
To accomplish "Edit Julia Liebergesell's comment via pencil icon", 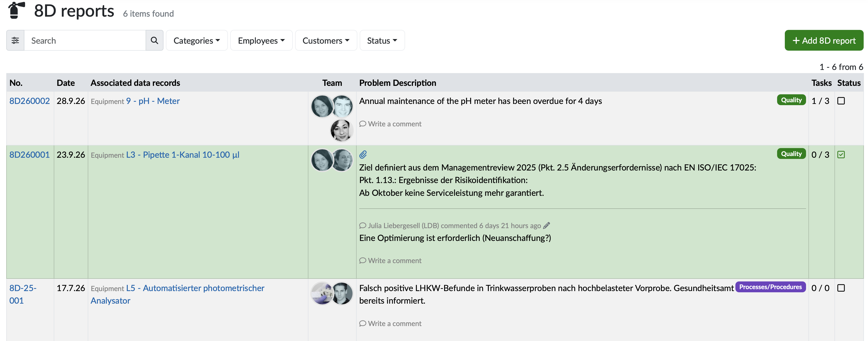I will pyautogui.click(x=547, y=225).
